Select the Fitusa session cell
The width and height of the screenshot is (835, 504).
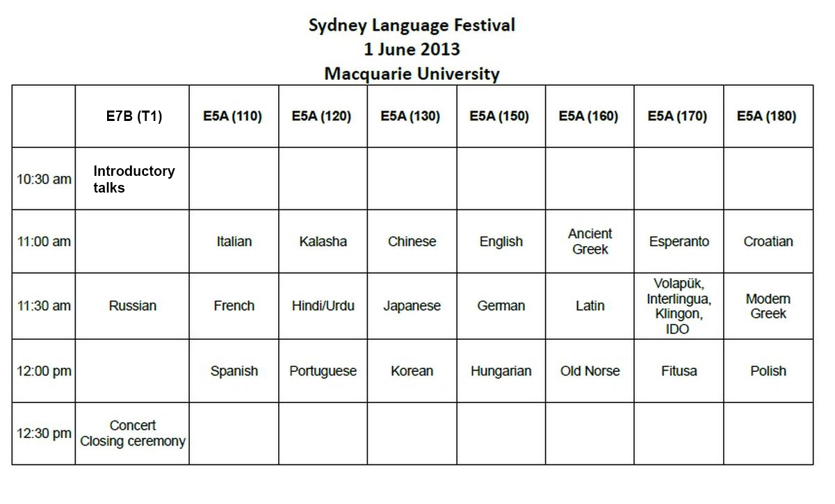point(679,371)
